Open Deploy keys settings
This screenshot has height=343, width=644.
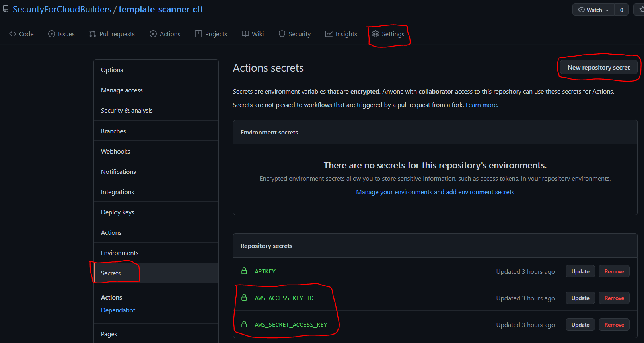pyautogui.click(x=156, y=212)
